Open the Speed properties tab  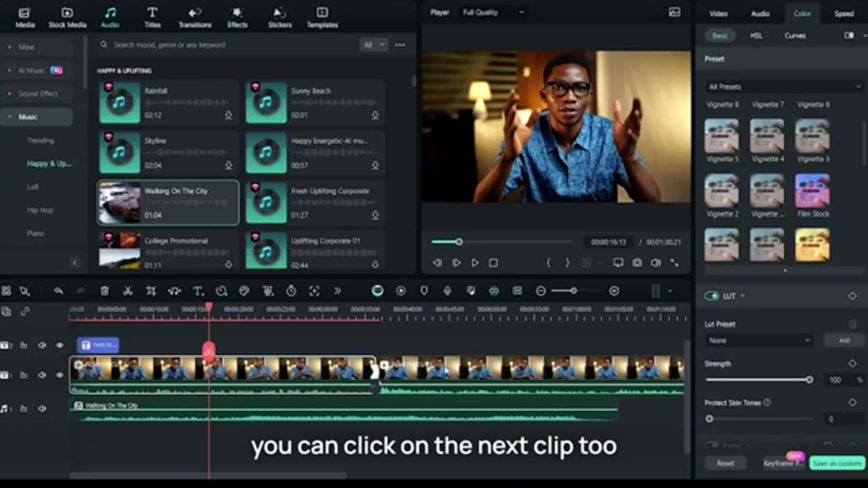pos(844,14)
